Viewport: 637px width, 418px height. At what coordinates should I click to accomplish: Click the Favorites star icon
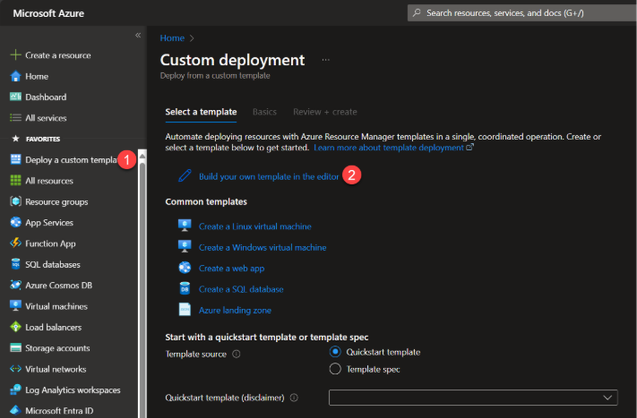pos(15,139)
